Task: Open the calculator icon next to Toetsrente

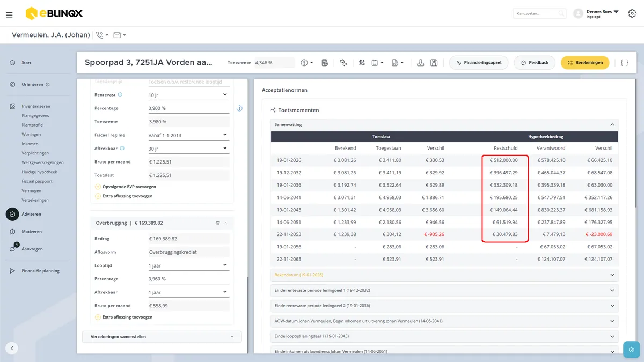Action: tap(325, 63)
